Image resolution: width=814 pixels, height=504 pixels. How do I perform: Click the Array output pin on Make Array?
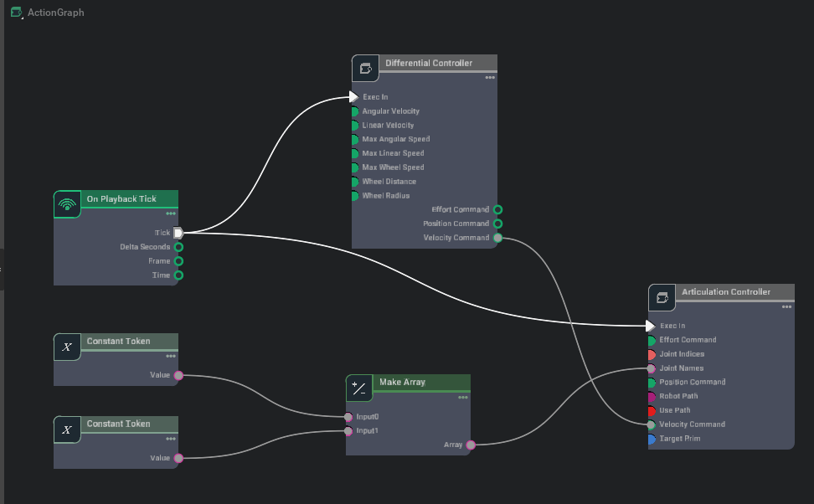[x=470, y=445]
